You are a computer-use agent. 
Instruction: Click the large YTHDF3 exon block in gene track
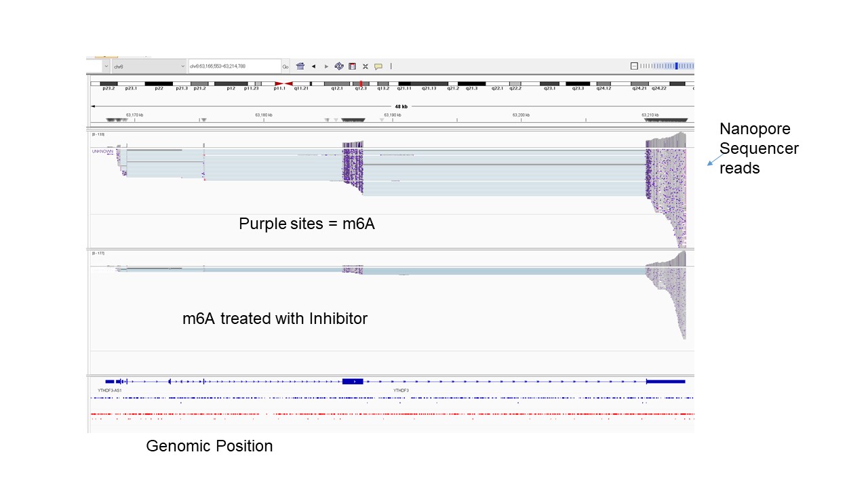pos(353,382)
